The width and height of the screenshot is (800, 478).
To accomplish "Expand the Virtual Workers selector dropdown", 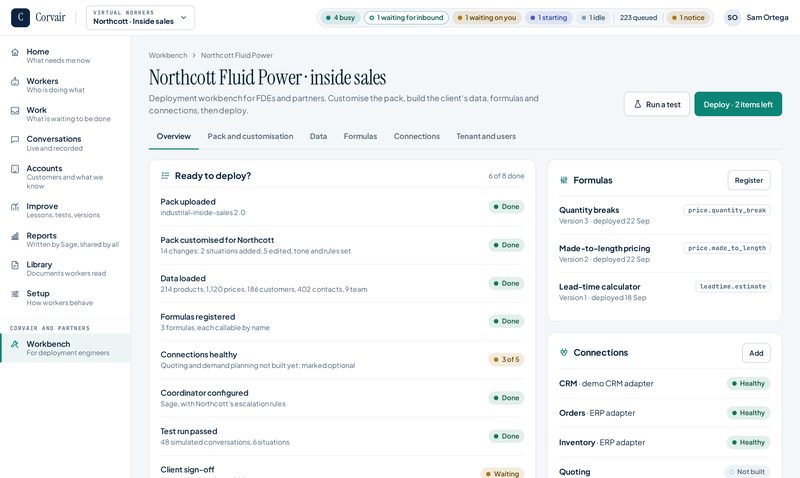I will pos(140,17).
